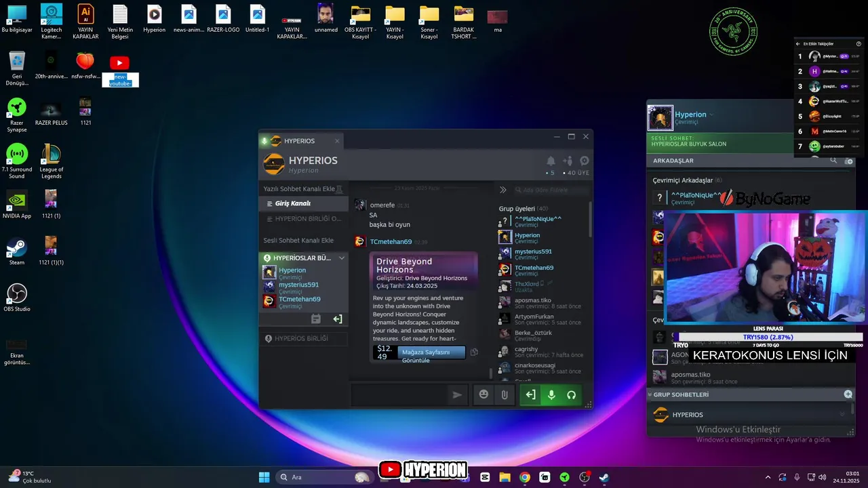Expand HYPERIOS group chat chevron in friends list
The image size is (868, 488).
pos(842,414)
